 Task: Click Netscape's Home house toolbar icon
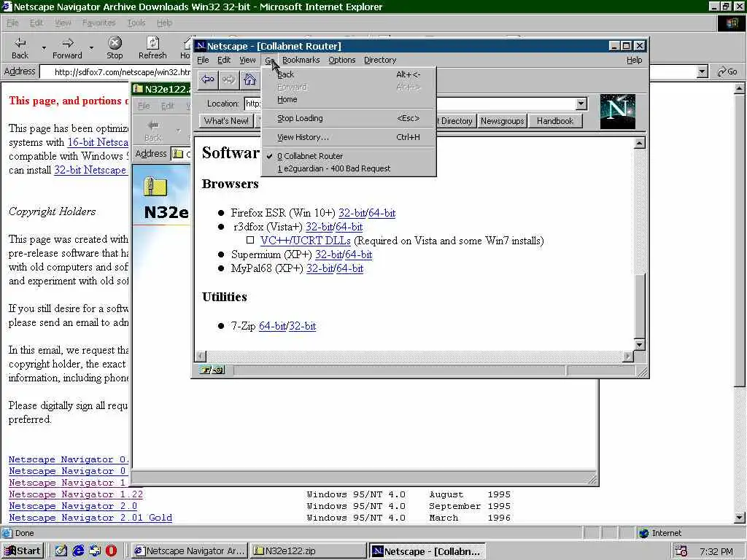[249, 79]
